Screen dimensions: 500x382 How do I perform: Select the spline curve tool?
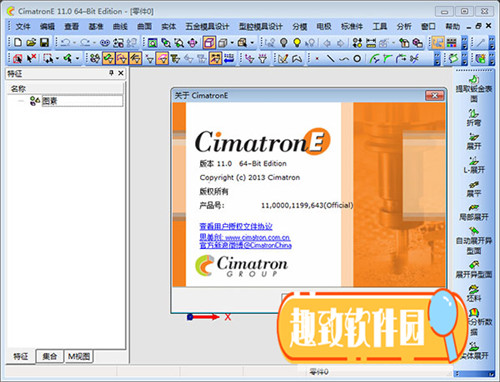click(x=344, y=59)
